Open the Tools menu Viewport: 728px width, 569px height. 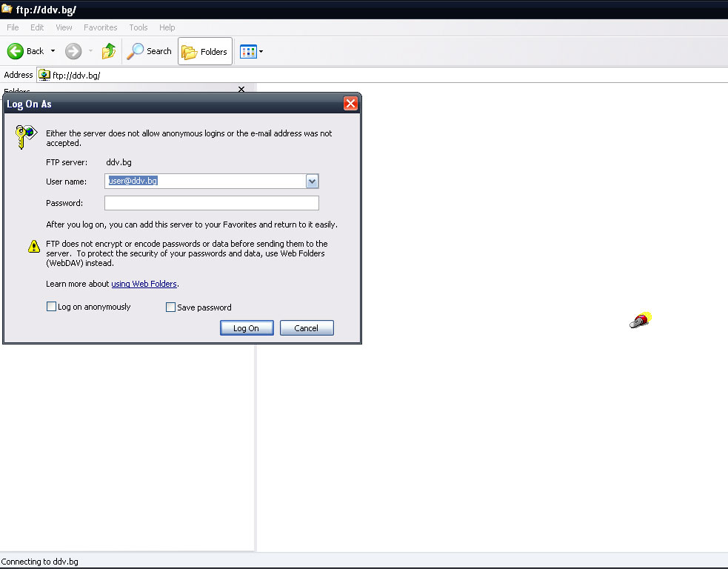(138, 27)
